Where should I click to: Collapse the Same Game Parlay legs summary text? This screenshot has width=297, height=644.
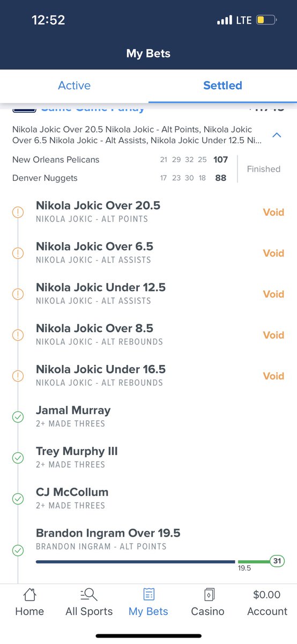point(137,135)
